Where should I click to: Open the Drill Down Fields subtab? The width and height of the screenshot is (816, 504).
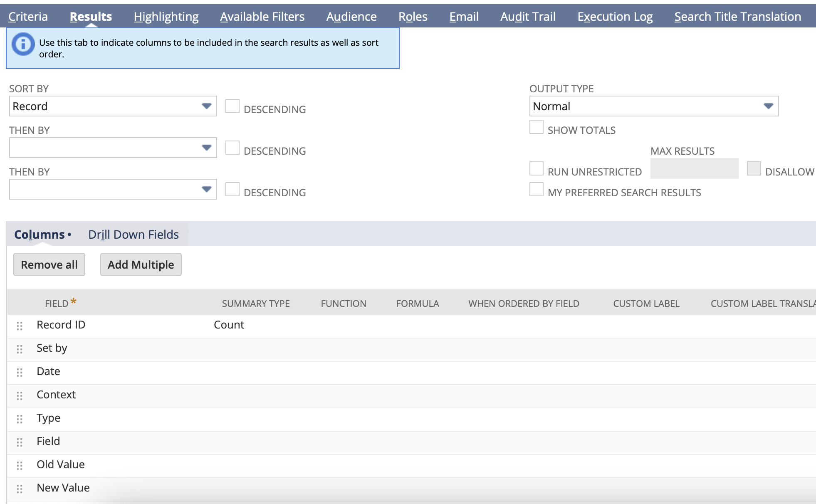134,235
